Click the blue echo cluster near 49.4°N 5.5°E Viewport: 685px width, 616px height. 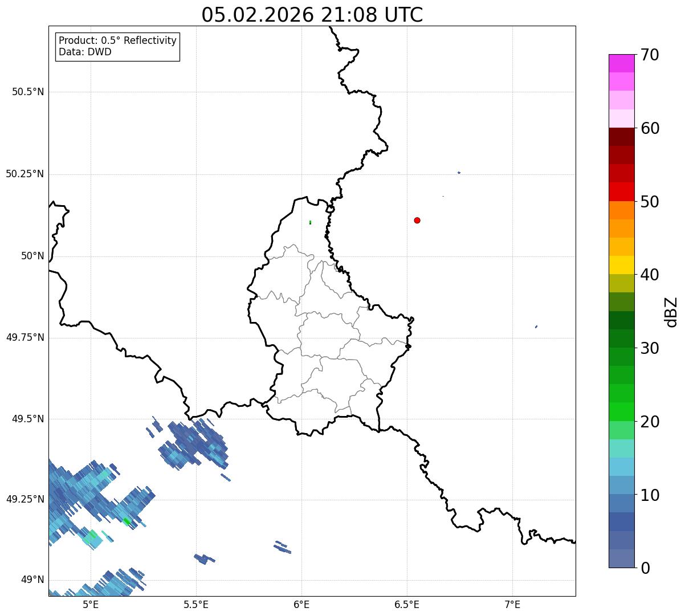coord(194,446)
